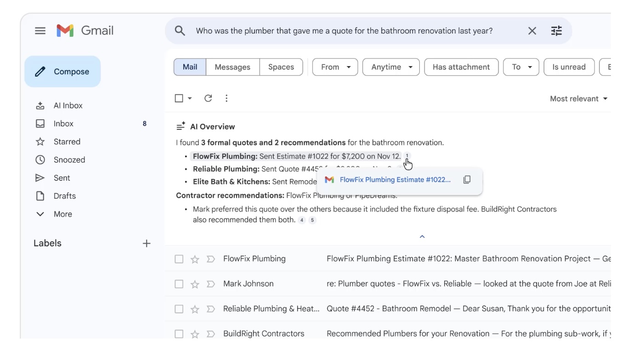The image size is (644, 345).
Task: Open the From filter dropdown
Action: point(335,67)
